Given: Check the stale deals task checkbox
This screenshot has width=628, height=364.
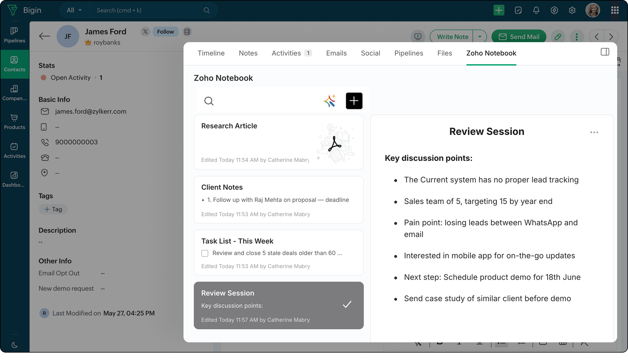Looking at the screenshot, I should tap(205, 253).
